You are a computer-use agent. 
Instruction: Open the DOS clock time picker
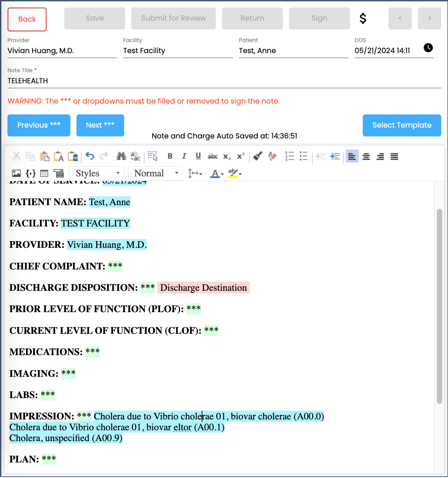coord(428,48)
